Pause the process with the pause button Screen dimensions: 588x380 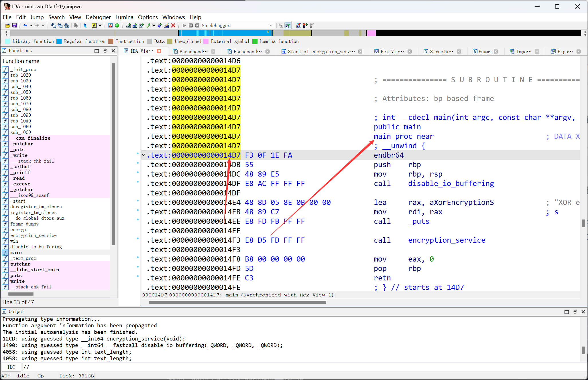(191, 25)
